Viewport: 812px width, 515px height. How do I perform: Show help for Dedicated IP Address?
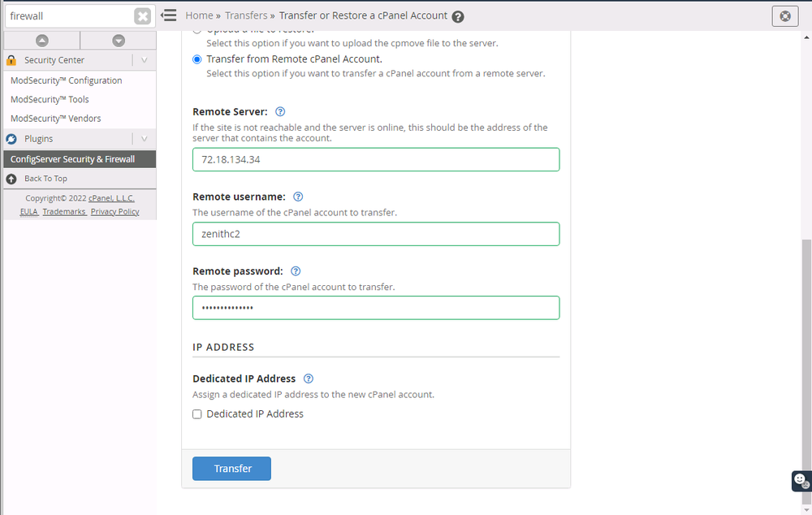(x=308, y=379)
